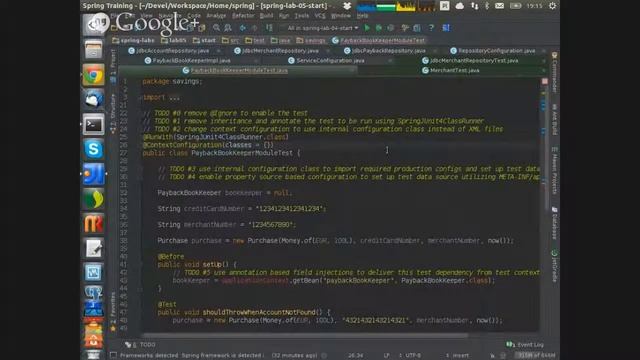Run the configuration with the green Run button
This screenshot has height=360, width=640.
click(x=367, y=28)
